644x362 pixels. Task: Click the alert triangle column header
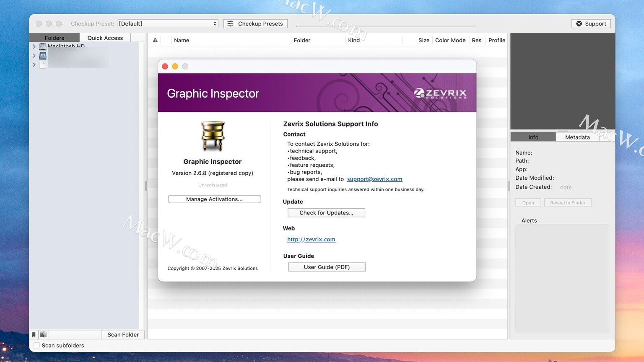(x=155, y=40)
